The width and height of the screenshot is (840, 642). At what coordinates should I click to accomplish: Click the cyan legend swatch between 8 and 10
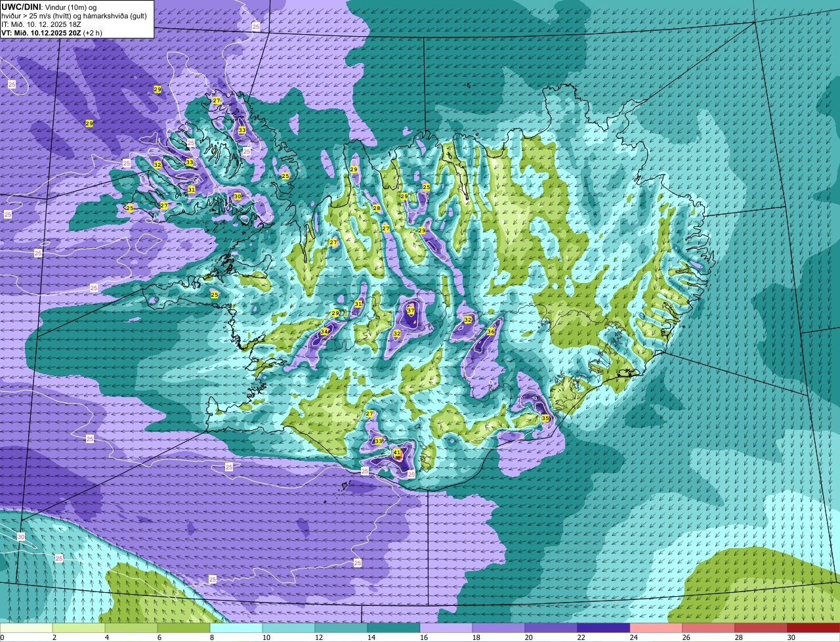coord(236,628)
